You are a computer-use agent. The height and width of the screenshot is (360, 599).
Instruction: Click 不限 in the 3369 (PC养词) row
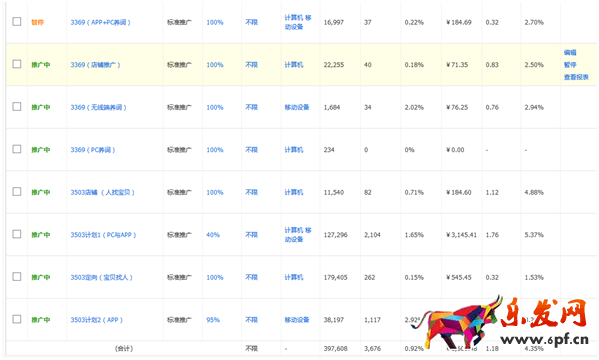point(251,150)
